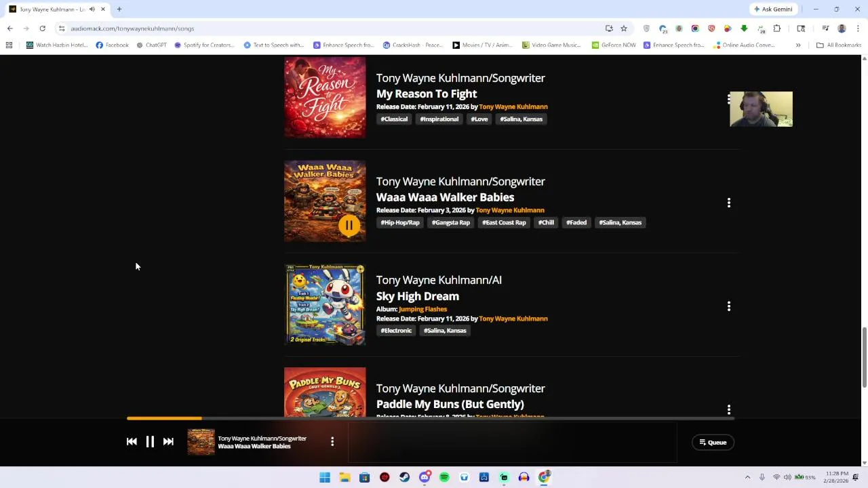The image size is (868, 488).
Task: Open the Online Audio Converter bookmark
Action: coord(744,45)
